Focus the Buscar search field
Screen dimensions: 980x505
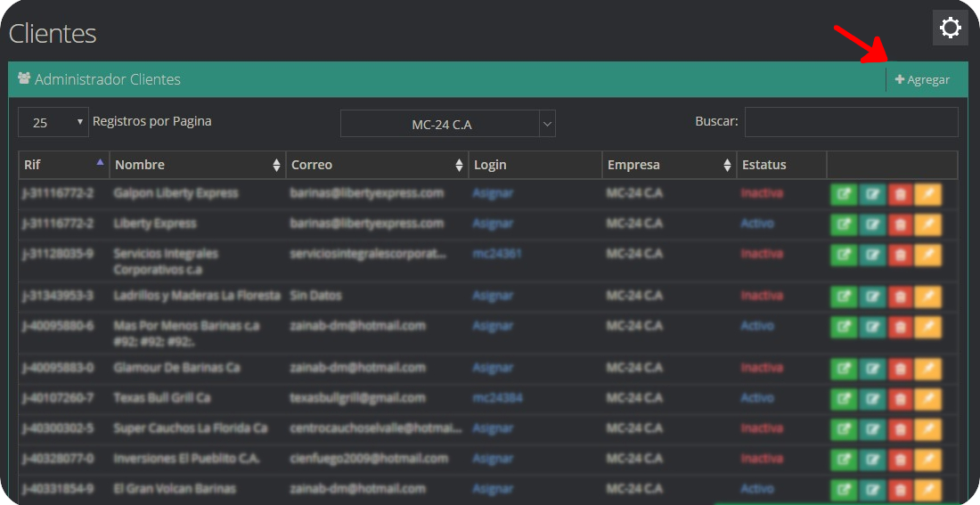coord(851,122)
